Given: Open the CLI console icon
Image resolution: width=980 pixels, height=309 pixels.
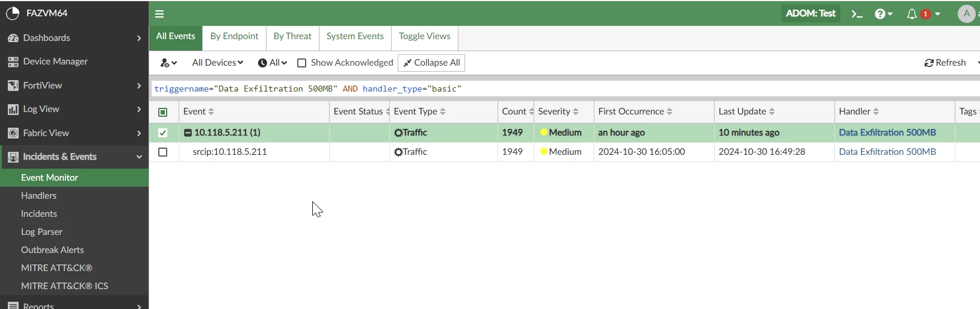Looking at the screenshot, I should pos(857,14).
